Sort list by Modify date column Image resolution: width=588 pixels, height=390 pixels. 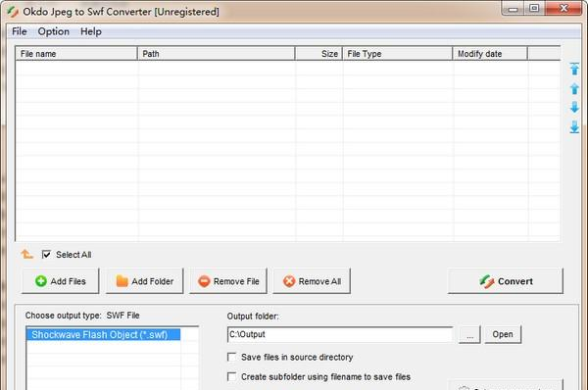(x=490, y=54)
